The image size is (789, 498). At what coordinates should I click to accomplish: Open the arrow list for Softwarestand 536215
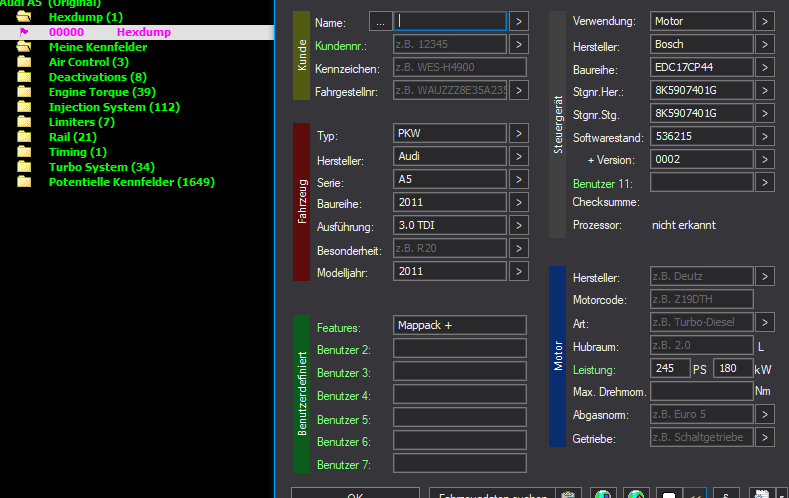pyautogui.click(x=765, y=136)
